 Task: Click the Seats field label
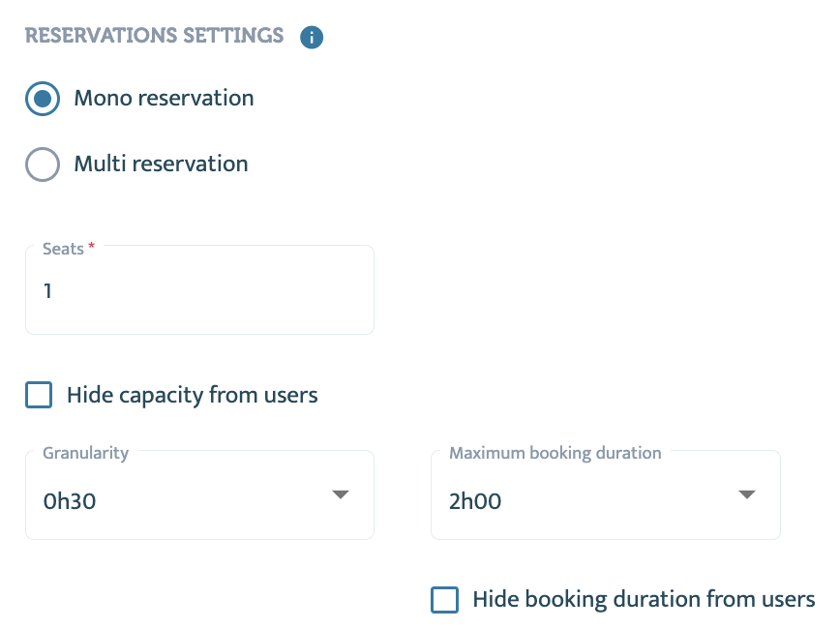pyautogui.click(x=63, y=249)
